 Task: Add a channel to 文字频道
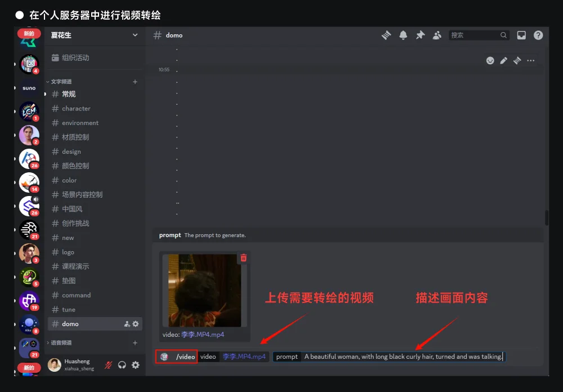(x=135, y=82)
